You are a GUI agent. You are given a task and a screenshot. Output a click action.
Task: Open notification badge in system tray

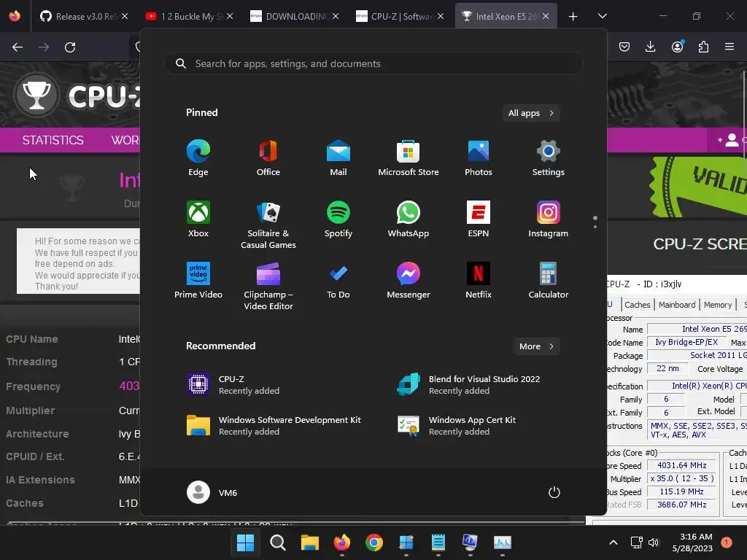click(727, 542)
